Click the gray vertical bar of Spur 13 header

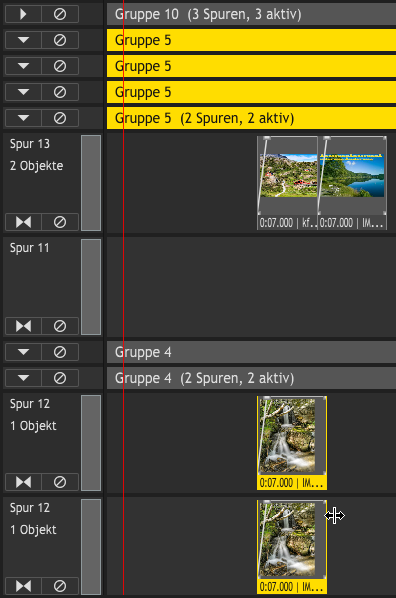point(91,183)
